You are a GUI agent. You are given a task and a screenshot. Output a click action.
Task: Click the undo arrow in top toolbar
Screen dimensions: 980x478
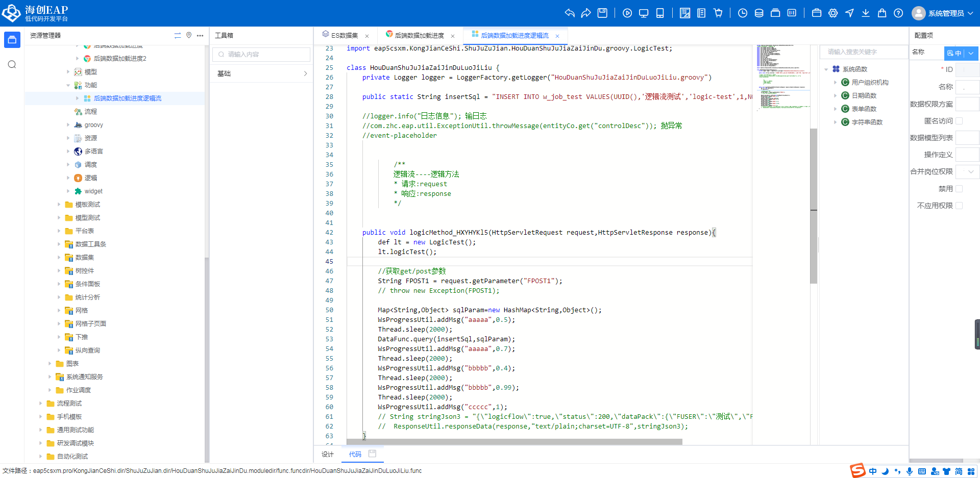[570, 13]
